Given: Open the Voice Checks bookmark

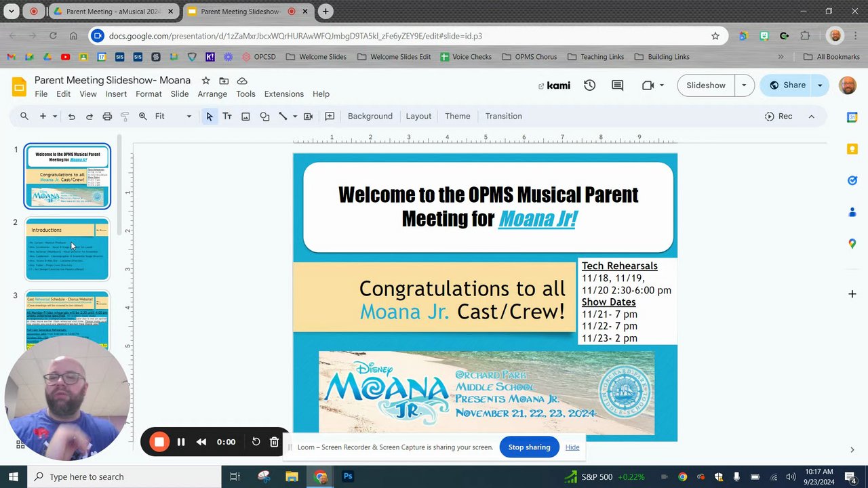Looking at the screenshot, I should [466, 57].
